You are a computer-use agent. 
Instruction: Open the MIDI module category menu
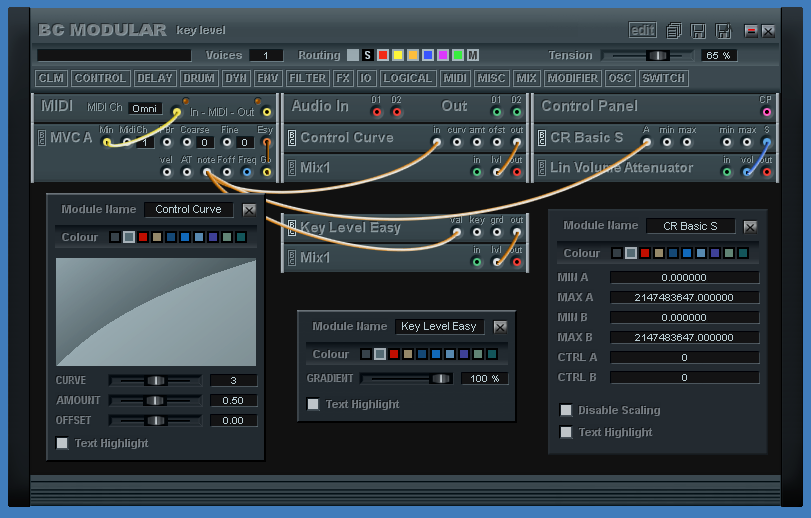tap(456, 78)
